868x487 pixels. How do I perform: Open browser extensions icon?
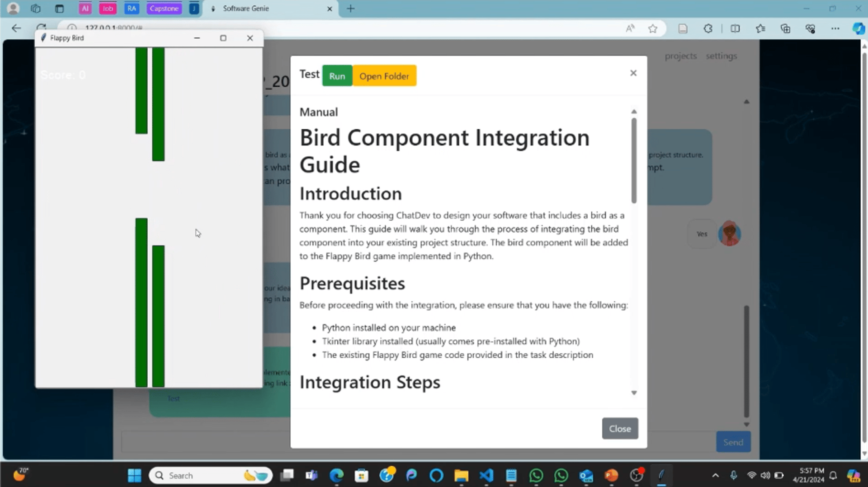pyautogui.click(x=708, y=28)
